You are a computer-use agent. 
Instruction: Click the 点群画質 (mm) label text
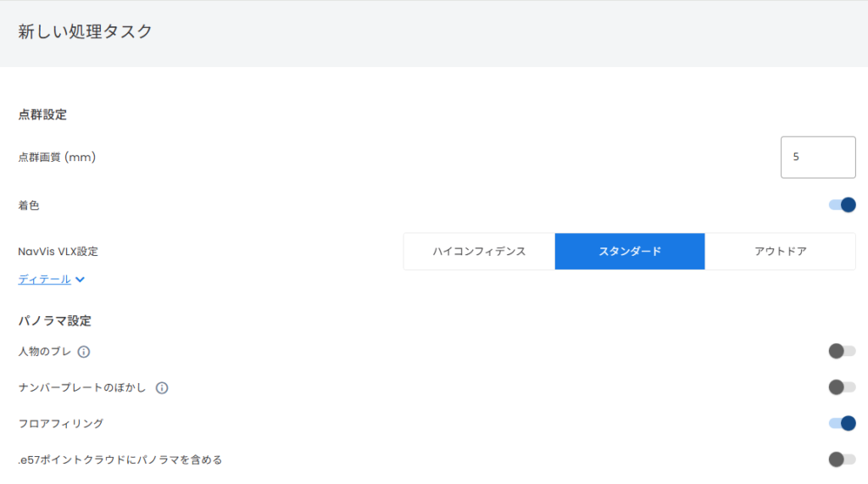click(57, 158)
